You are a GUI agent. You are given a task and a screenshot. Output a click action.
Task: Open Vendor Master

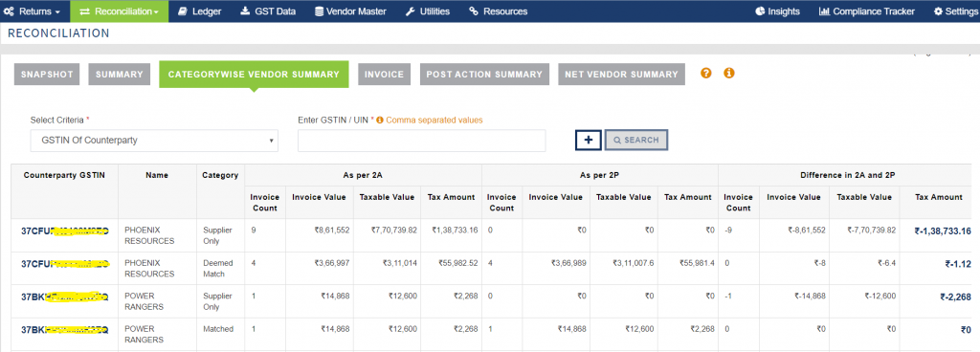[350, 11]
